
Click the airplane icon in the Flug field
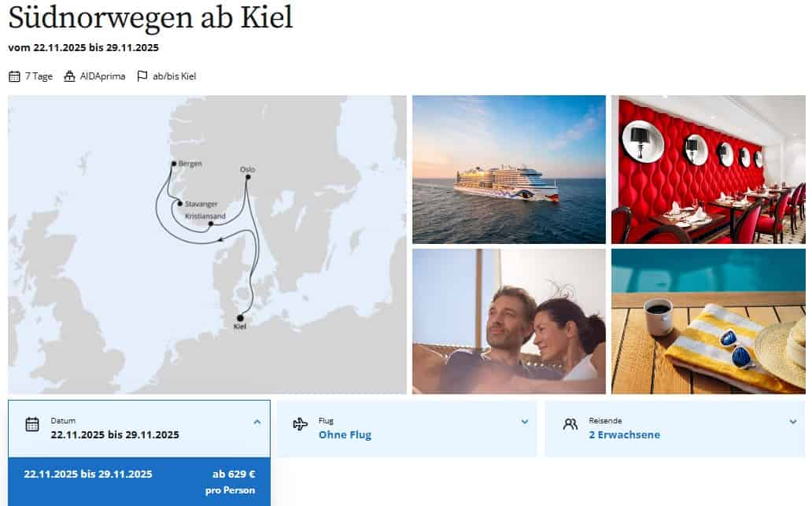(301, 424)
